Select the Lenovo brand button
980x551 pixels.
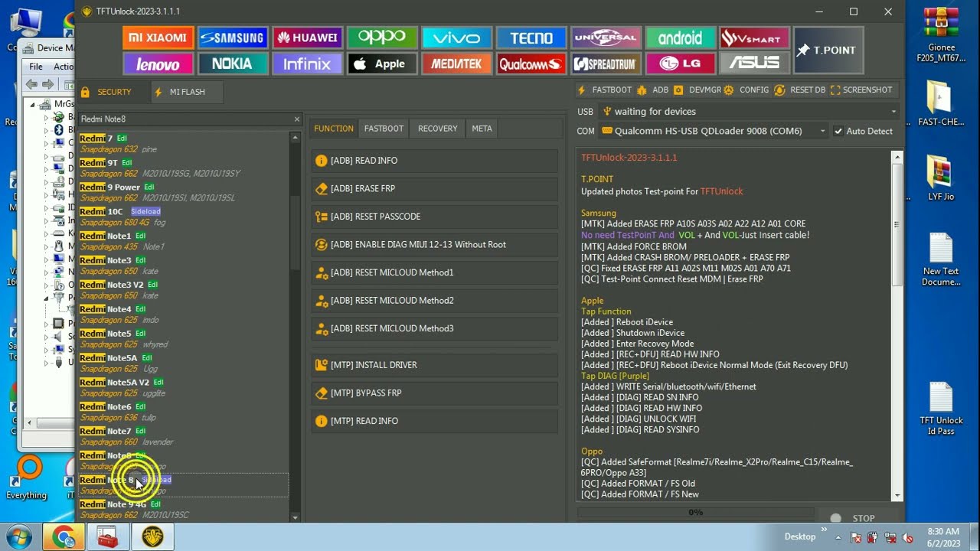click(158, 64)
